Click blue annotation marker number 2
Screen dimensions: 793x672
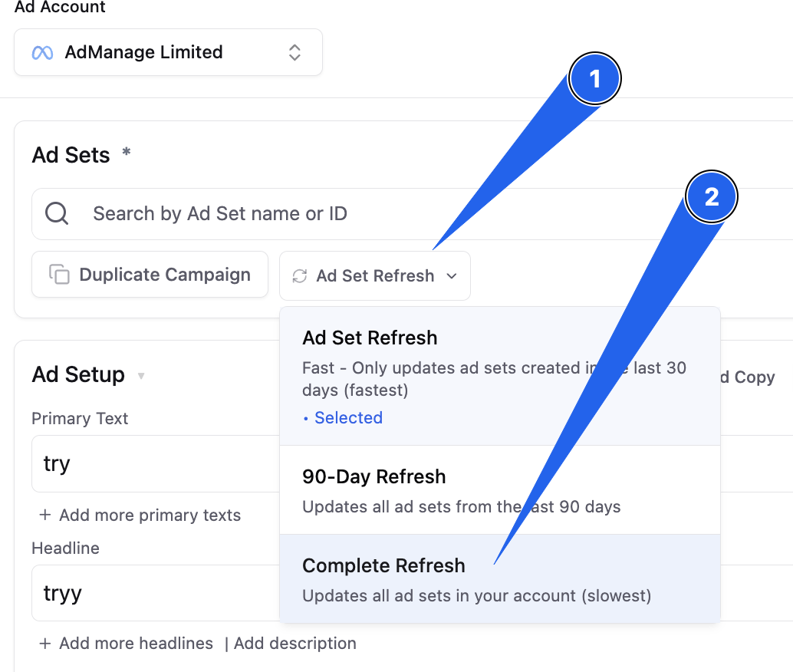click(712, 197)
